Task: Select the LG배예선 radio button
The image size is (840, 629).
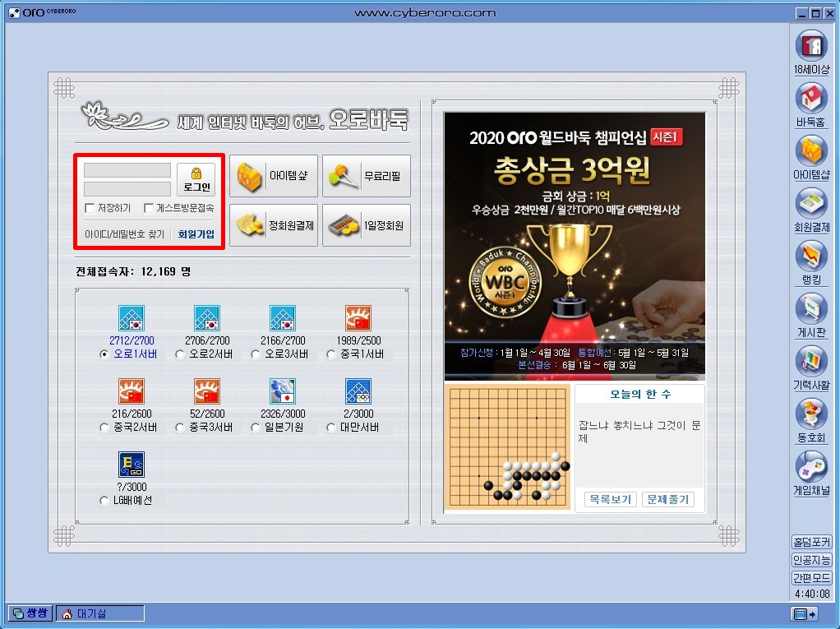Action: [x=104, y=501]
